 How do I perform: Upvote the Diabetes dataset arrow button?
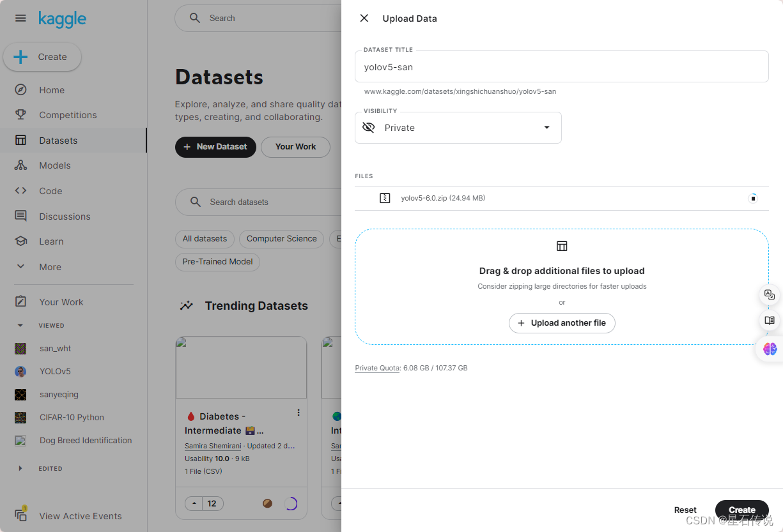(194, 503)
